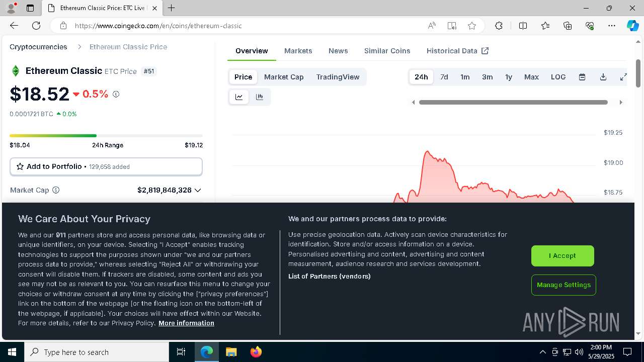Open the taskbar volume control
Screen dimensions: 644x362
(579, 352)
